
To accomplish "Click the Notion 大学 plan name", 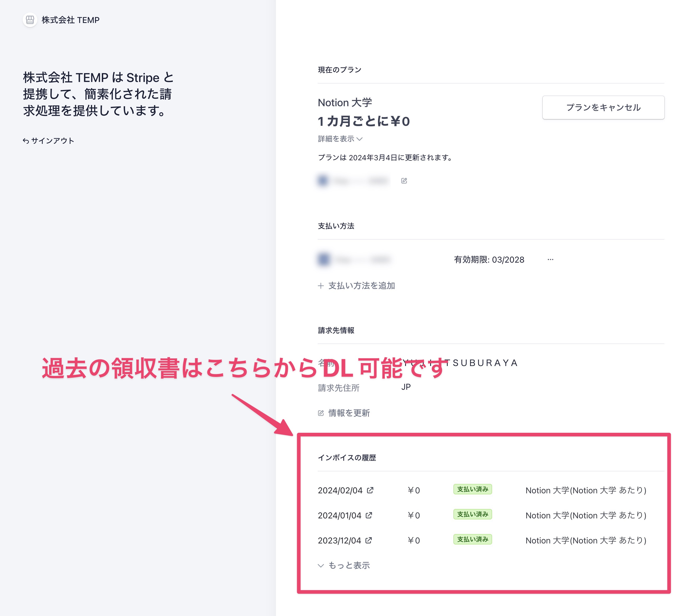I will pyautogui.click(x=345, y=102).
